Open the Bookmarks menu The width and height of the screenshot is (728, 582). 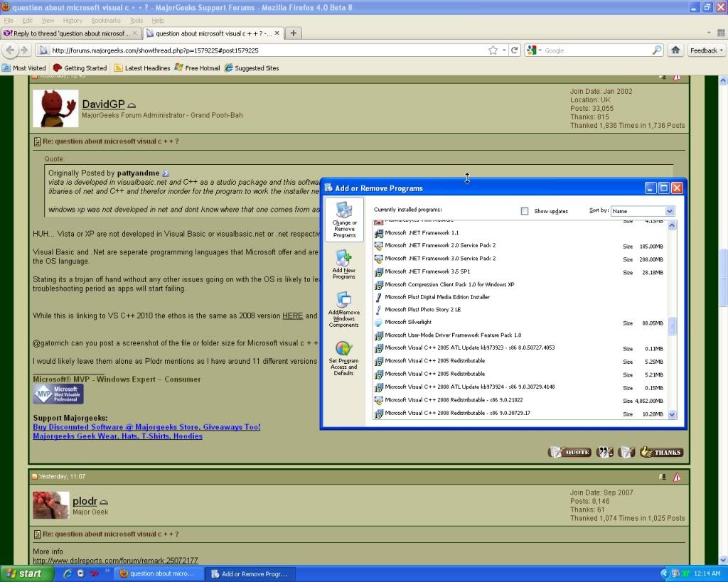[106, 21]
